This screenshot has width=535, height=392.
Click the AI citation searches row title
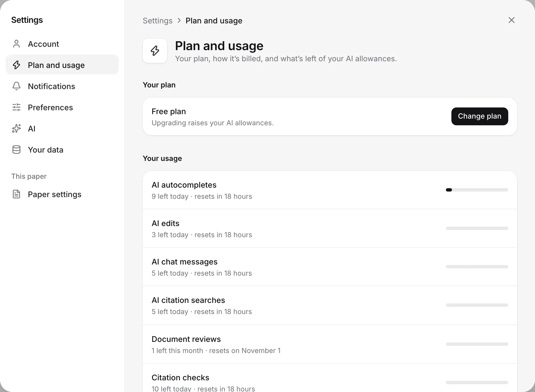(188, 300)
